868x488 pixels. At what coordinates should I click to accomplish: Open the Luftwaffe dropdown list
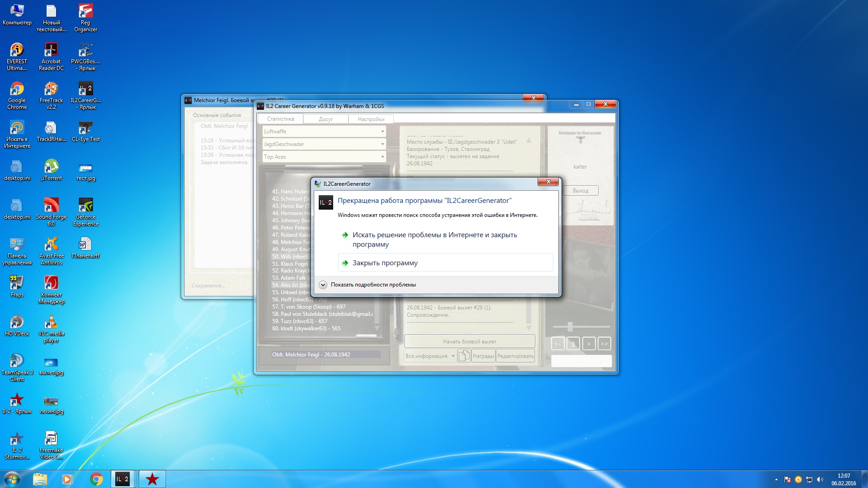click(382, 131)
